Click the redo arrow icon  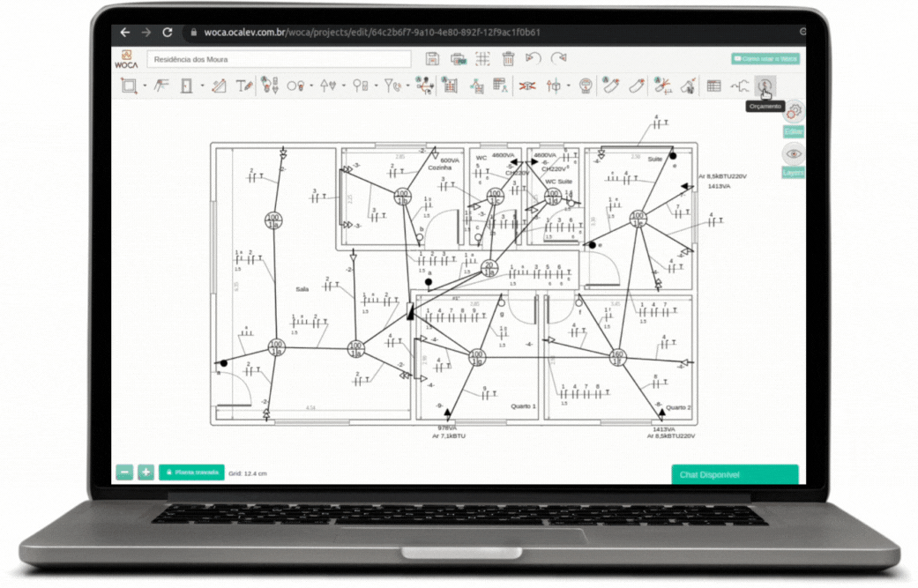[558, 59]
